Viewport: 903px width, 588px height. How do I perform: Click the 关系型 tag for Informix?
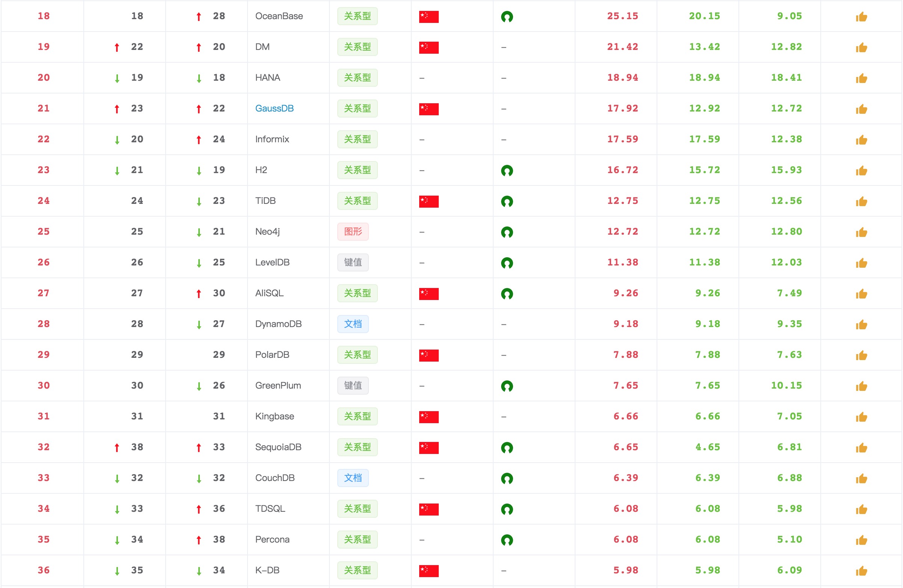pos(357,139)
